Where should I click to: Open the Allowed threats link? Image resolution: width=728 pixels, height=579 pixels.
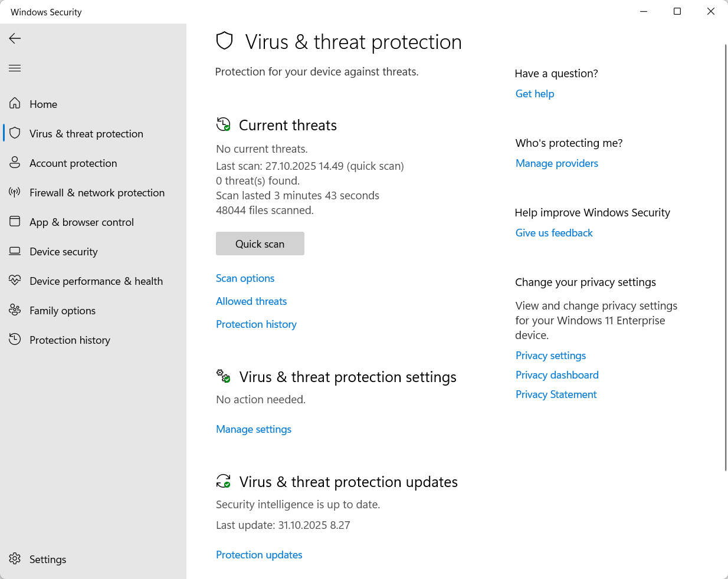pyautogui.click(x=251, y=301)
